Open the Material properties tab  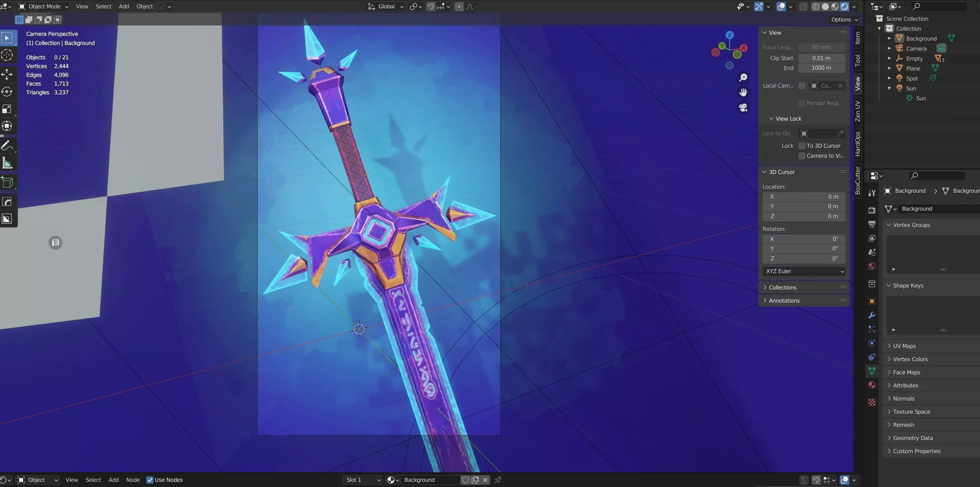872,385
